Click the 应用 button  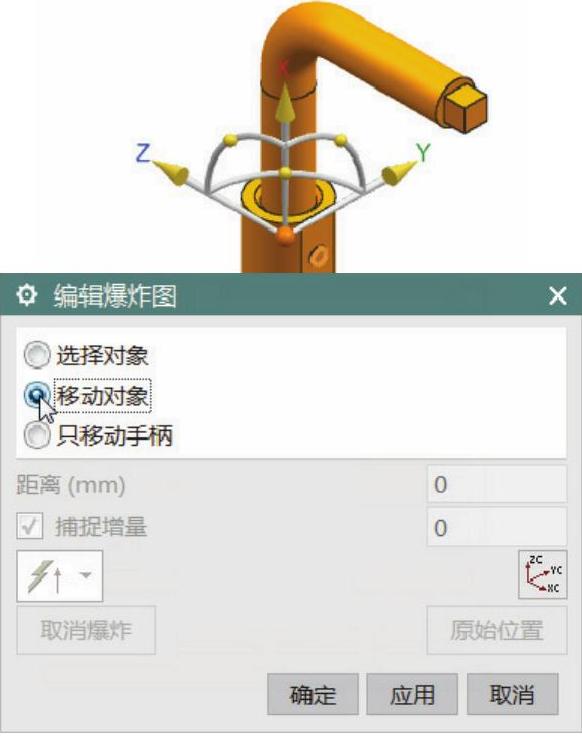pos(412,694)
